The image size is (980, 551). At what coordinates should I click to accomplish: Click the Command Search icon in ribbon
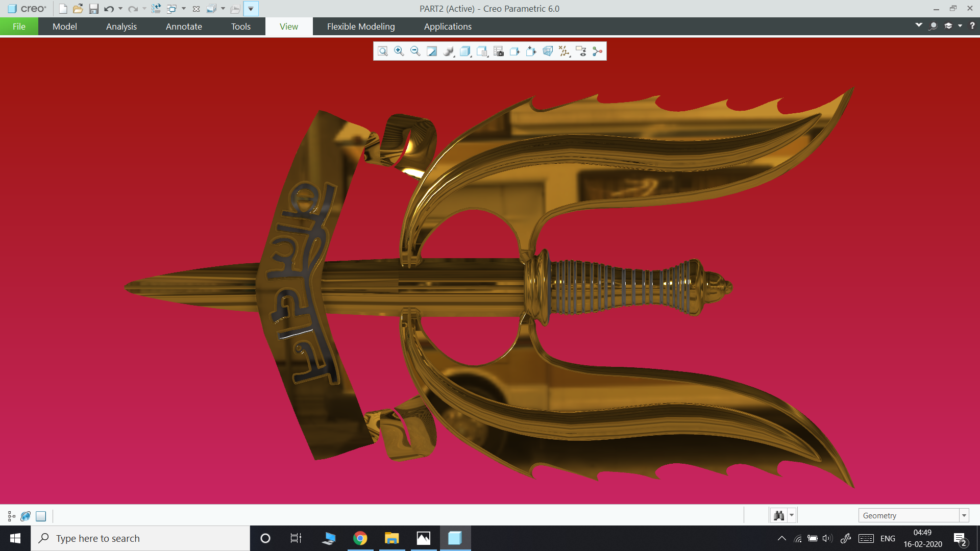tap(933, 26)
